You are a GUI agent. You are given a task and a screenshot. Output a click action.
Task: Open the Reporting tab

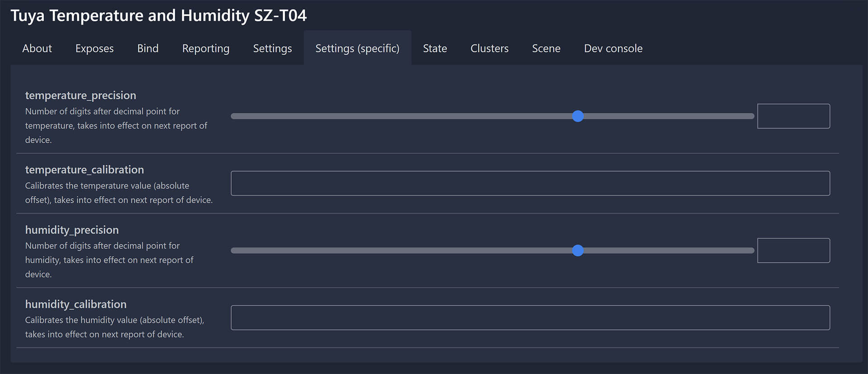coord(206,48)
